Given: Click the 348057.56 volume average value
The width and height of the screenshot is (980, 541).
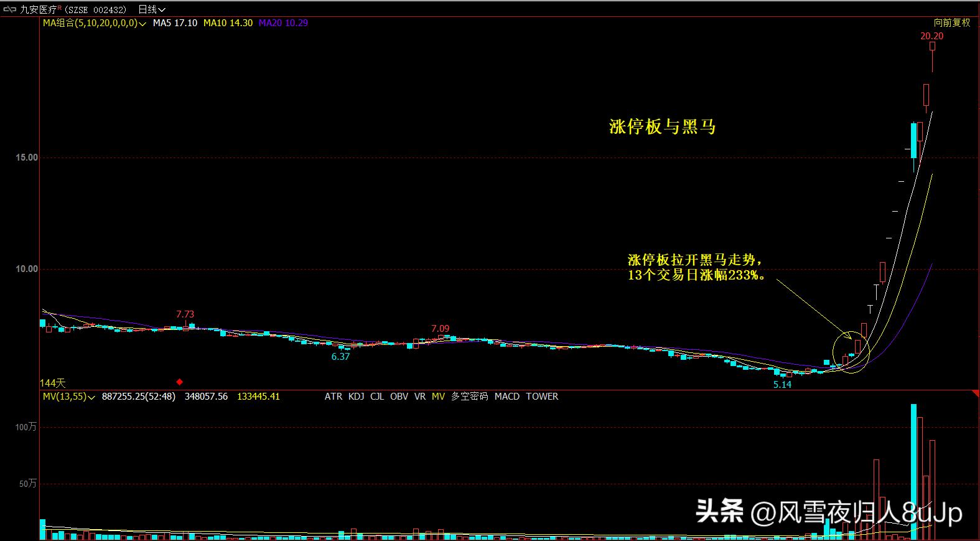Looking at the screenshot, I should click(x=206, y=397).
